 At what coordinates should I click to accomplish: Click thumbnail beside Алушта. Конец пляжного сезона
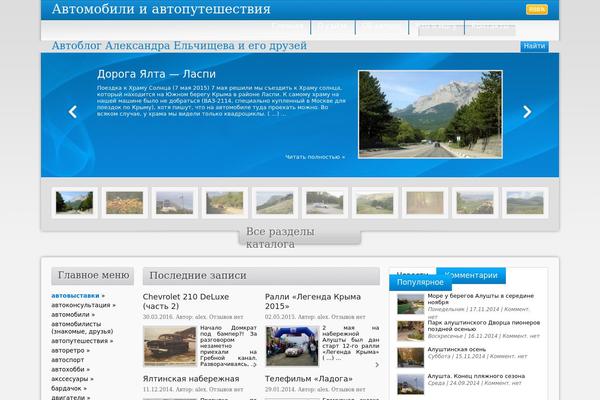point(410,384)
